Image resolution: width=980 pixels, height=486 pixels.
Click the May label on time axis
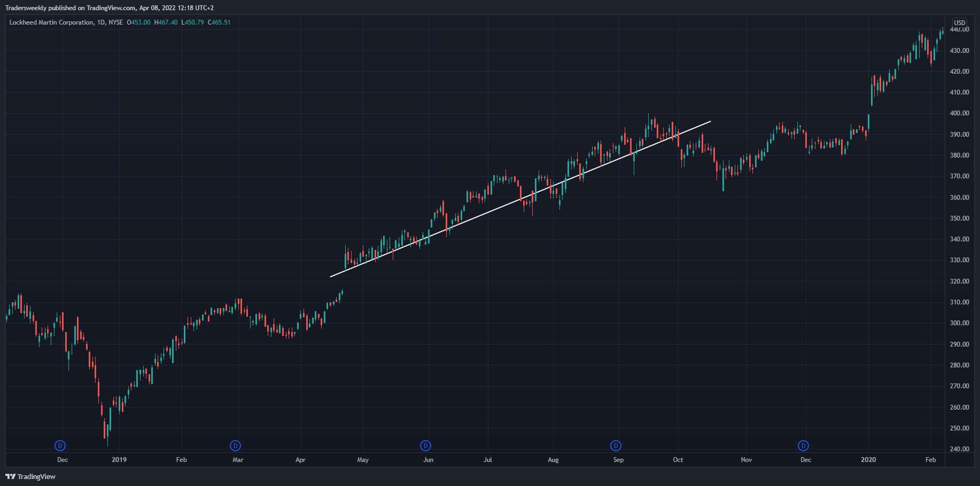pos(363,460)
